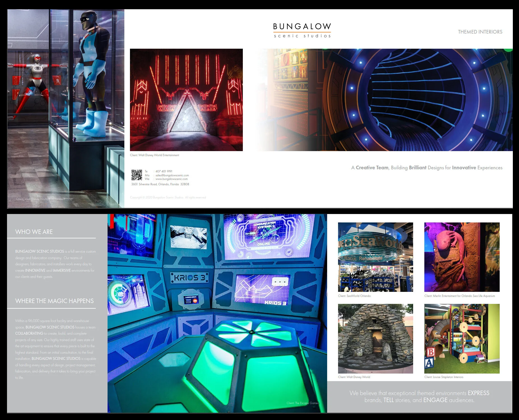Click the paragraph beginning 'BUNGALOW SCENIC STUDIOS is a full service'
Screen dimensions: 519x420
coord(55,264)
